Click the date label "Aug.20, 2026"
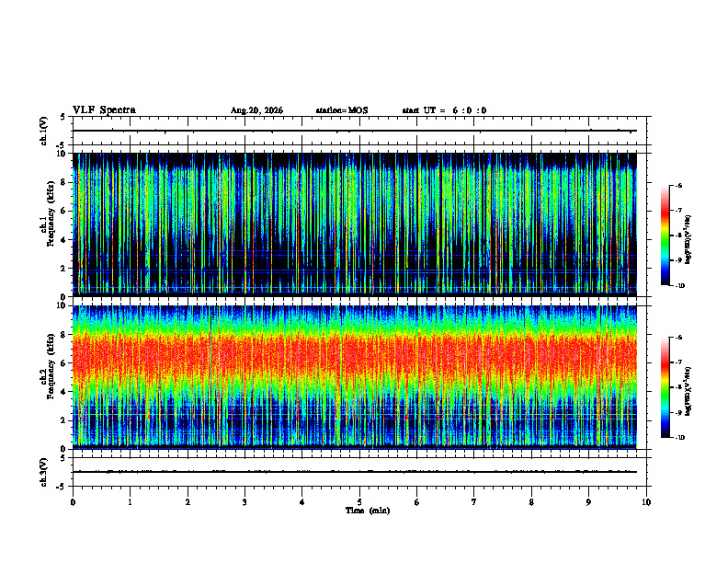This screenshot has width=728, height=563. click(256, 110)
